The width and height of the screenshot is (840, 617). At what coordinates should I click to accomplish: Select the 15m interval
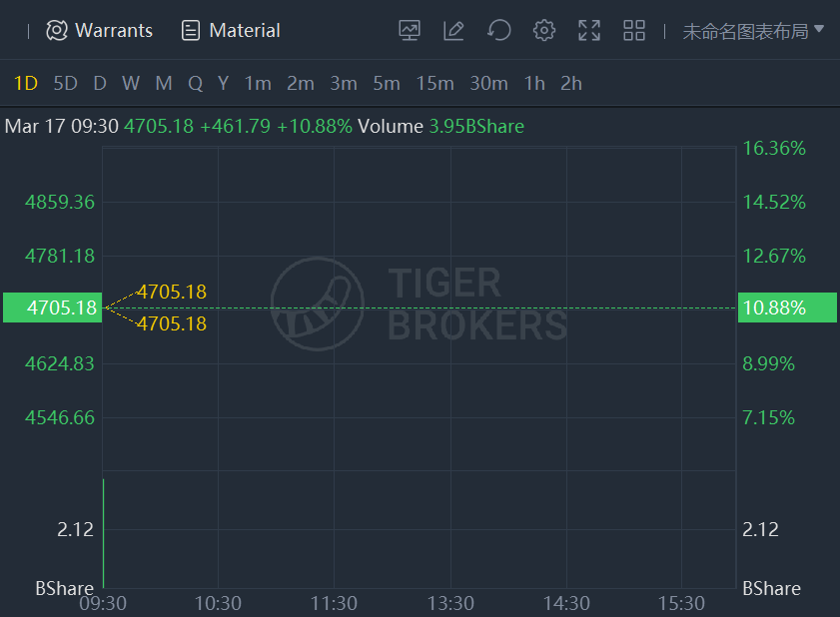[435, 84]
